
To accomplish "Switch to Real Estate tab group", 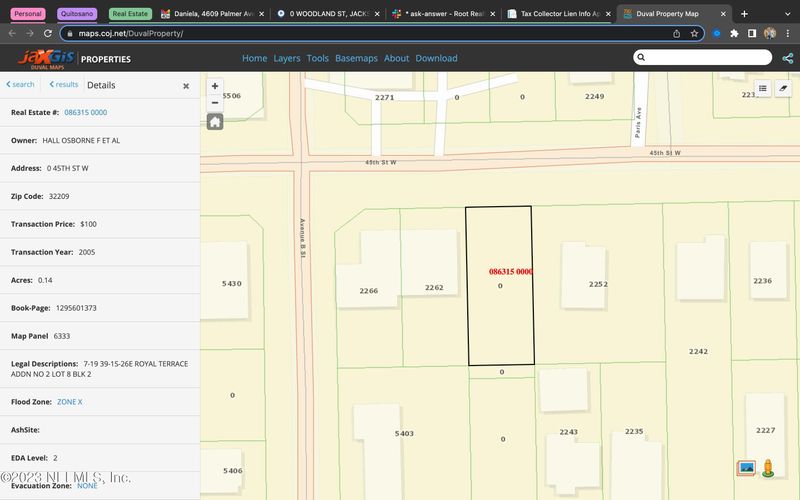I will pos(130,14).
